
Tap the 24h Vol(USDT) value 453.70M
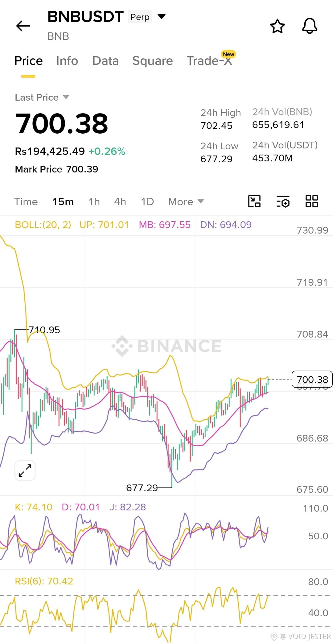pos(273,158)
